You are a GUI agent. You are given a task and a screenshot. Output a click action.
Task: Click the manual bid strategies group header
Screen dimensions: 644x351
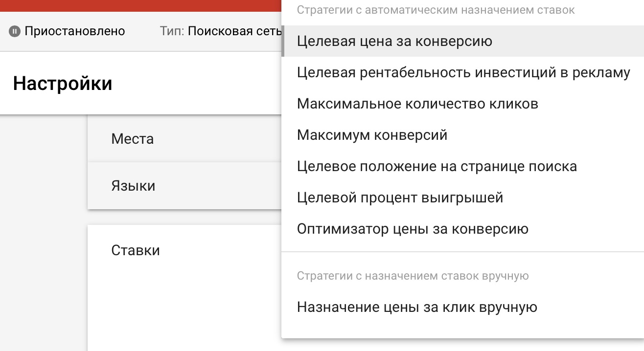point(413,276)
